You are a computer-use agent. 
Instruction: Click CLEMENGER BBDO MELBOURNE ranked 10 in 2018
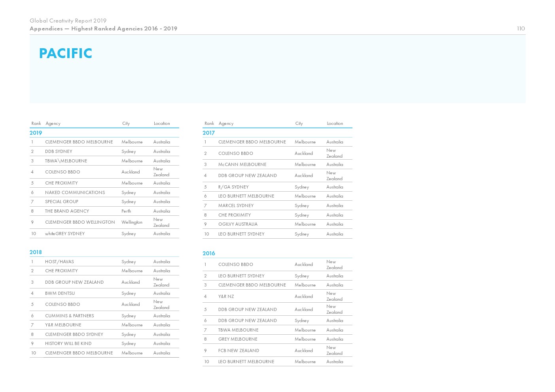tap(79, 353)
